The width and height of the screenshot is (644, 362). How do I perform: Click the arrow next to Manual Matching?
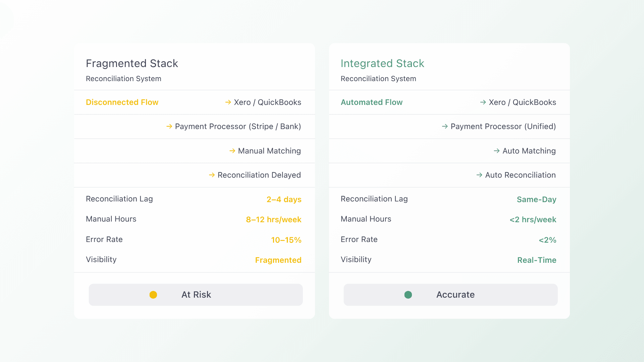click(232, 151)
